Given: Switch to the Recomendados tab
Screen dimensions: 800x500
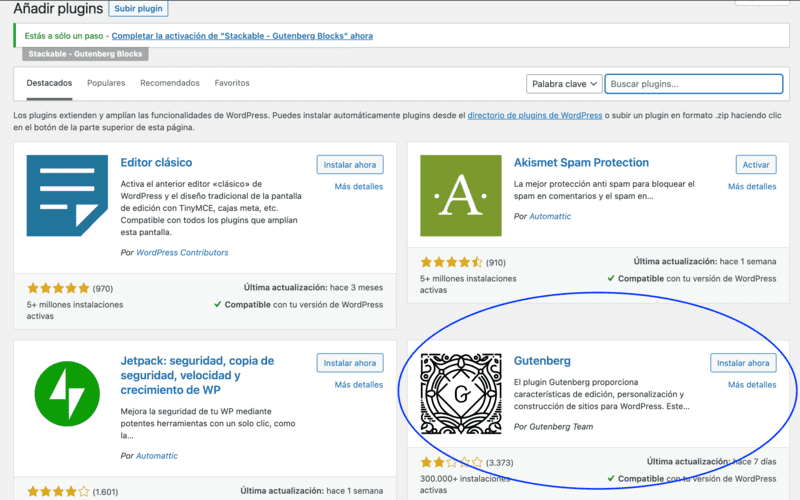Looking at the screenshot, I should (x=170, y=83).
